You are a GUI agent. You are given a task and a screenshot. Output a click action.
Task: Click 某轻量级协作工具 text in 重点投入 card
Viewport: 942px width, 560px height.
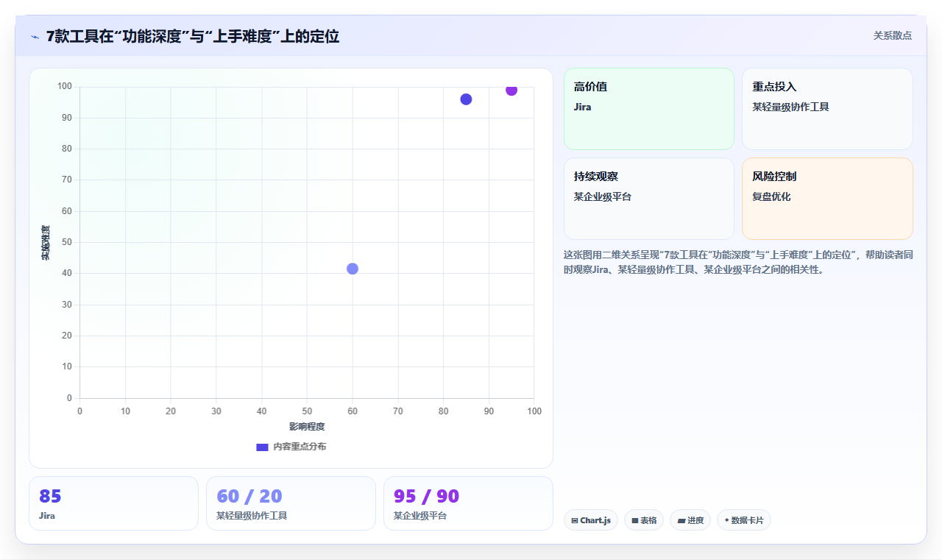790,107
